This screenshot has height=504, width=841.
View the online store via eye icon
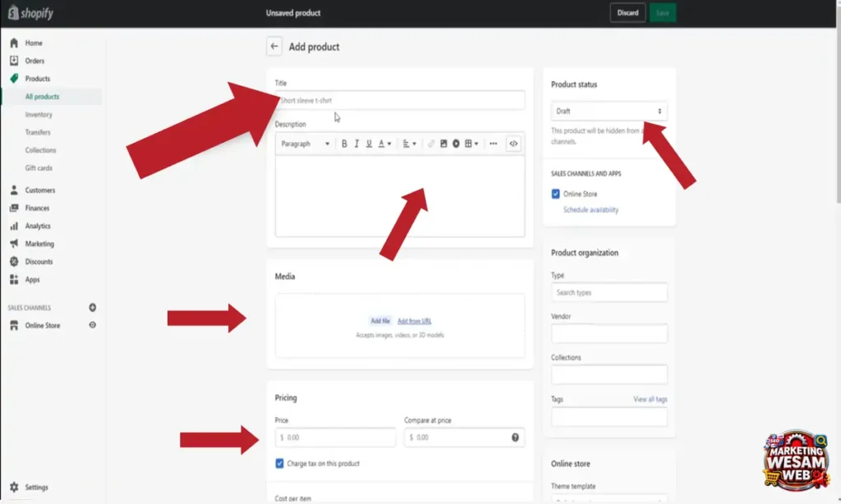(92, 325)
